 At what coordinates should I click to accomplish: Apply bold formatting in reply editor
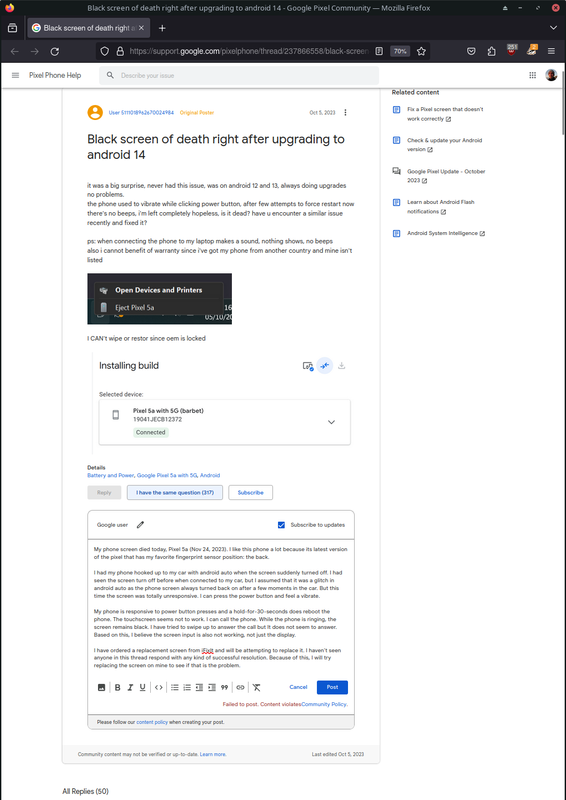(x=117, y=687)
